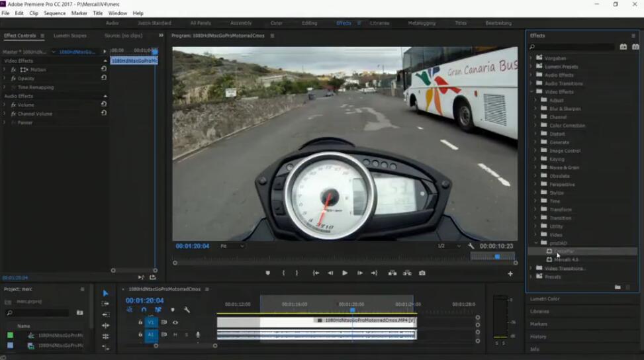The height and width of the screenshot is (360, 644).
Task: Collapse the Video Effects folder
Action: [x=531, y=92]
